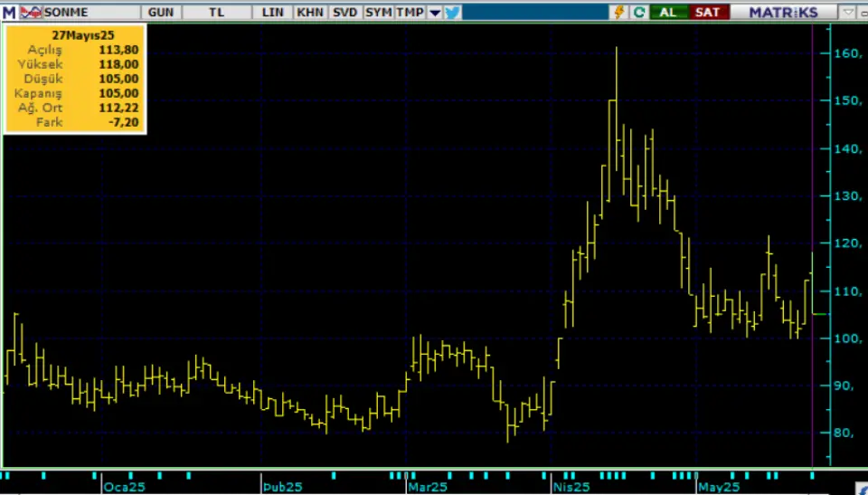Click the 110 price axis label
Image resolution: width=868 pixels, height=495 pixels.
click(849, 291)
